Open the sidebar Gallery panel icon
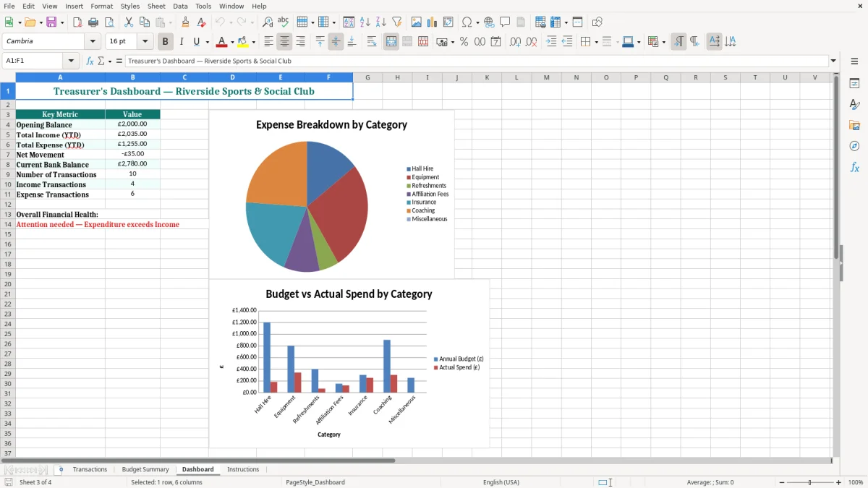The width and height of the screenshot is (868, 488). coord(854,126)
